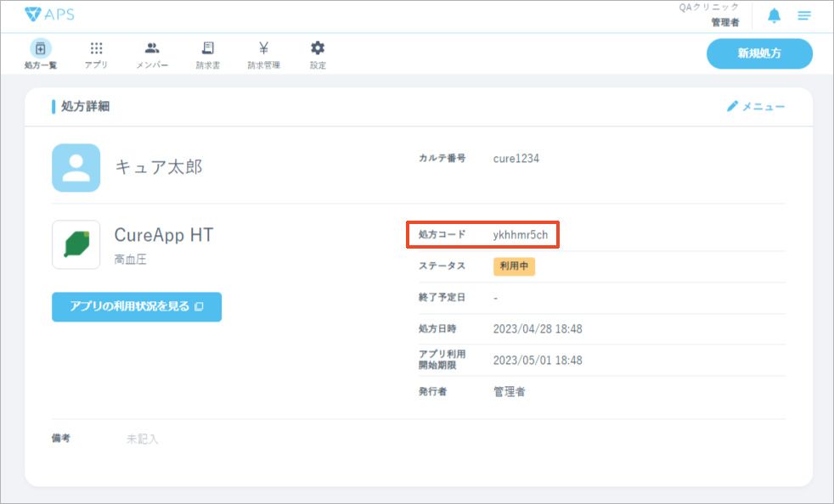
Task: Click the 新規処方 button
Action: click(x=759, y=53)
